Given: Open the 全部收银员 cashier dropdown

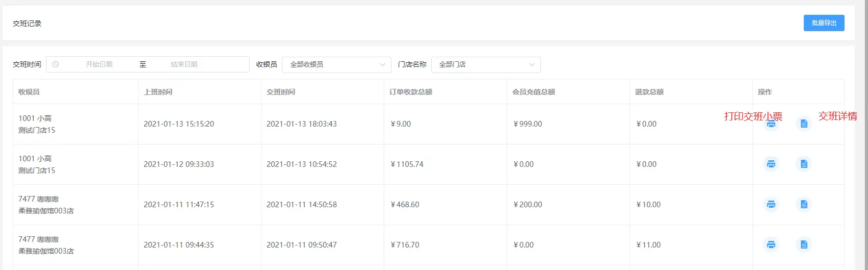Looking at the screenshot, I should coord(336,64).
